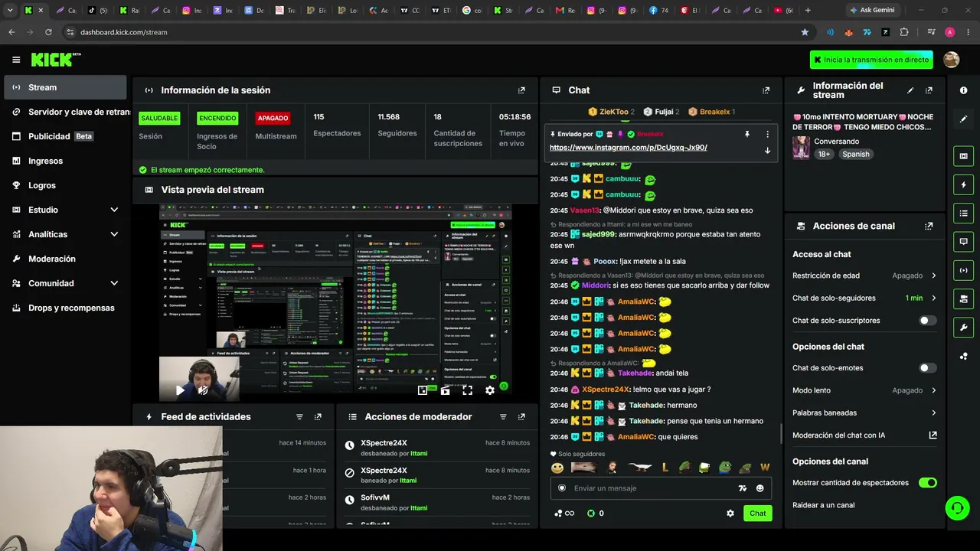
Task: Click the pencil icon in right sidebar
Action: pyautogui.click(x=963, y=119)
